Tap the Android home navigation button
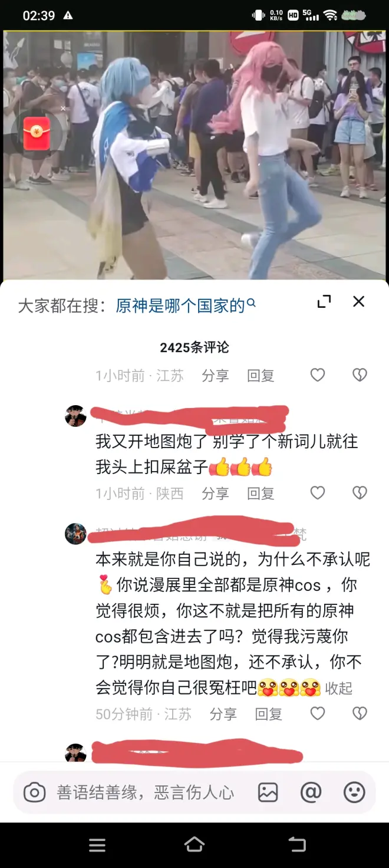The height and width of the screenshot is (868, 389). coord(194,844)
